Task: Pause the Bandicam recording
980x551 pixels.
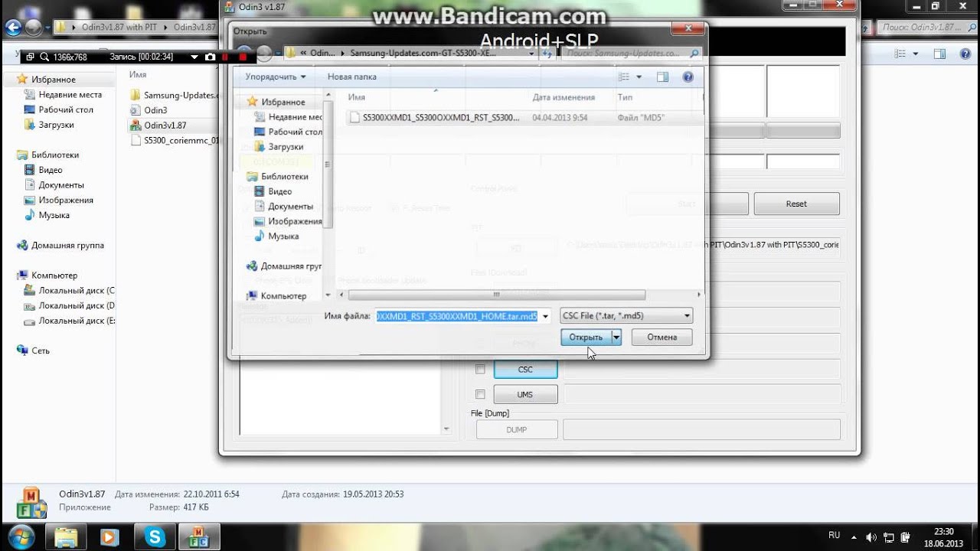Action: click(x=226, y=57)
